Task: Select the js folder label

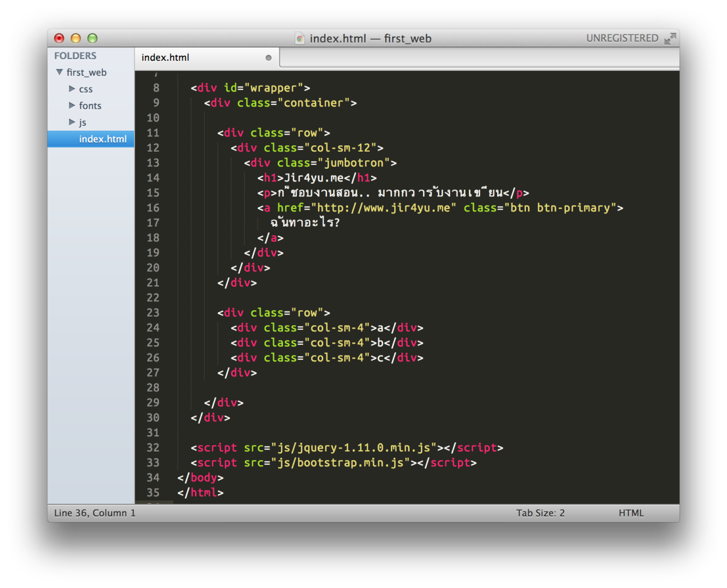Action: pyautogui.click(x=82, y=122)
